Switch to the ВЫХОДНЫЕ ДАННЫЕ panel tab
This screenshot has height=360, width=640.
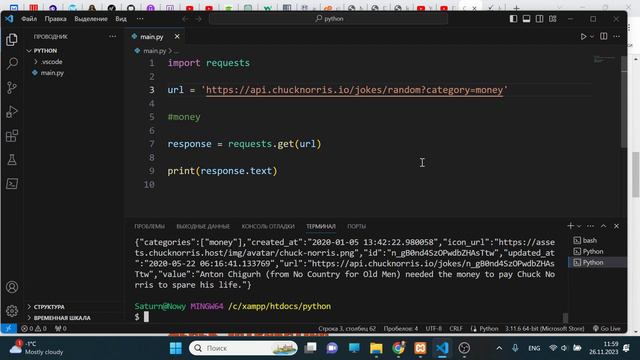(x=203, y=227)
